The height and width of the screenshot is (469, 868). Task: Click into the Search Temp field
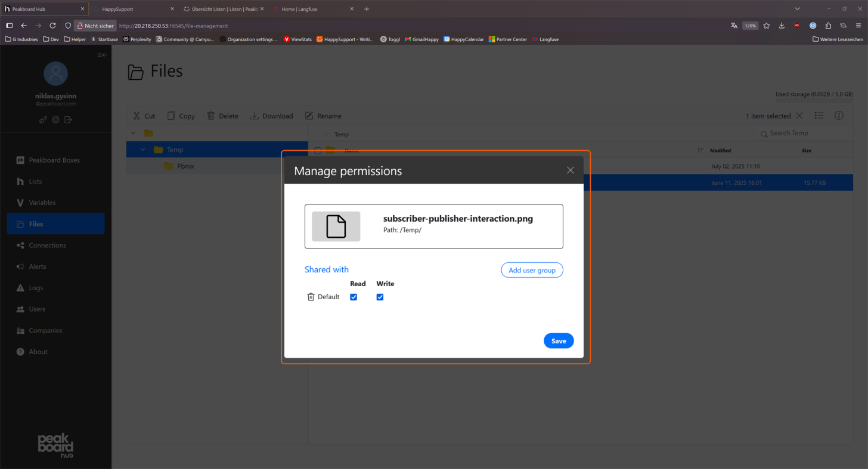click(801, 133)
